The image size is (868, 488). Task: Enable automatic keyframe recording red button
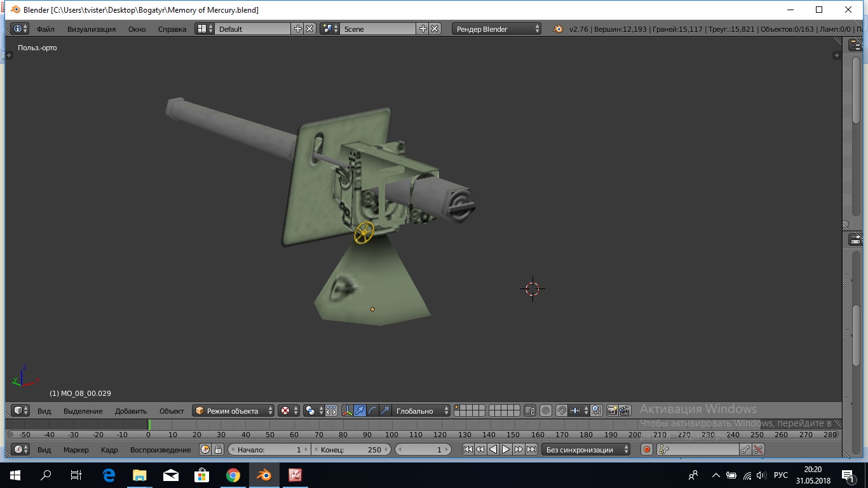[x=647, y=450]
